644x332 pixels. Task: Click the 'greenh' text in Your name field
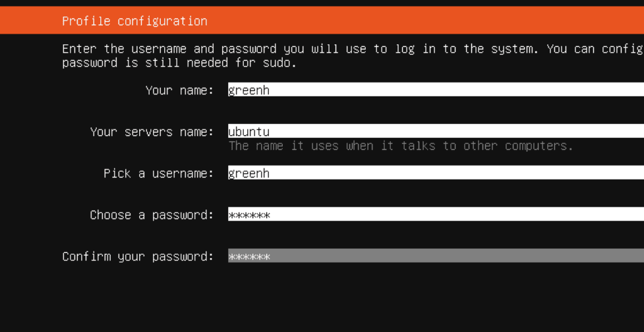point(249,90)
